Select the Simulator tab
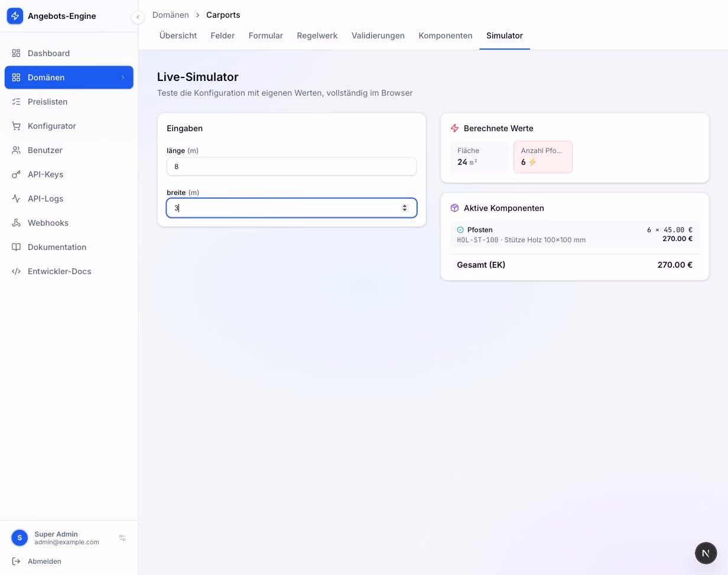The image size is (728, 575). pos(505,35)
